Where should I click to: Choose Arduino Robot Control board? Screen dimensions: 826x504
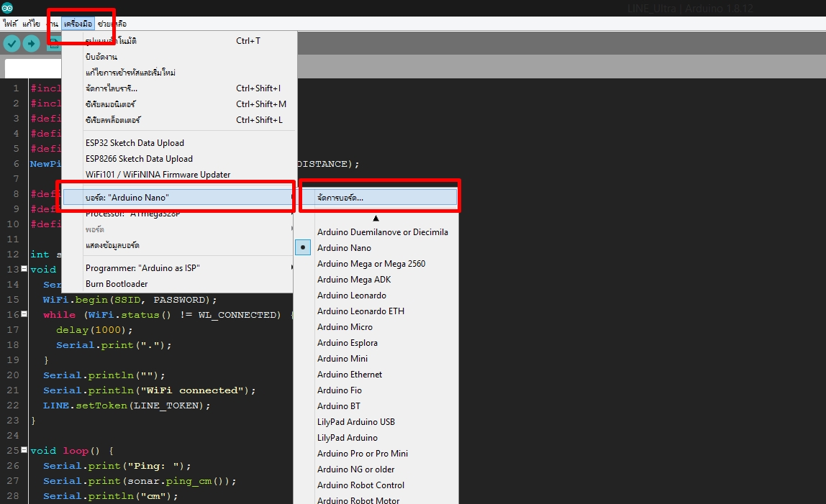(360, 485)
